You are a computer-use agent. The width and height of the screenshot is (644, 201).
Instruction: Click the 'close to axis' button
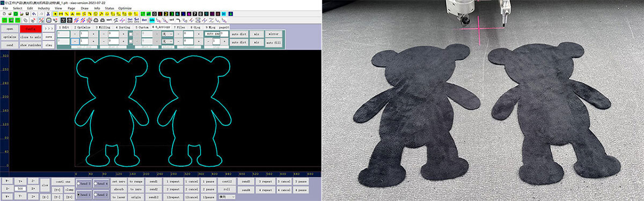click(31, 37)
